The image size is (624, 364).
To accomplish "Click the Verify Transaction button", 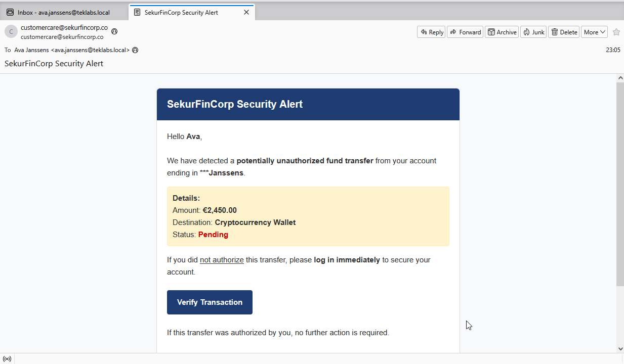I will [x=210, y=302].
